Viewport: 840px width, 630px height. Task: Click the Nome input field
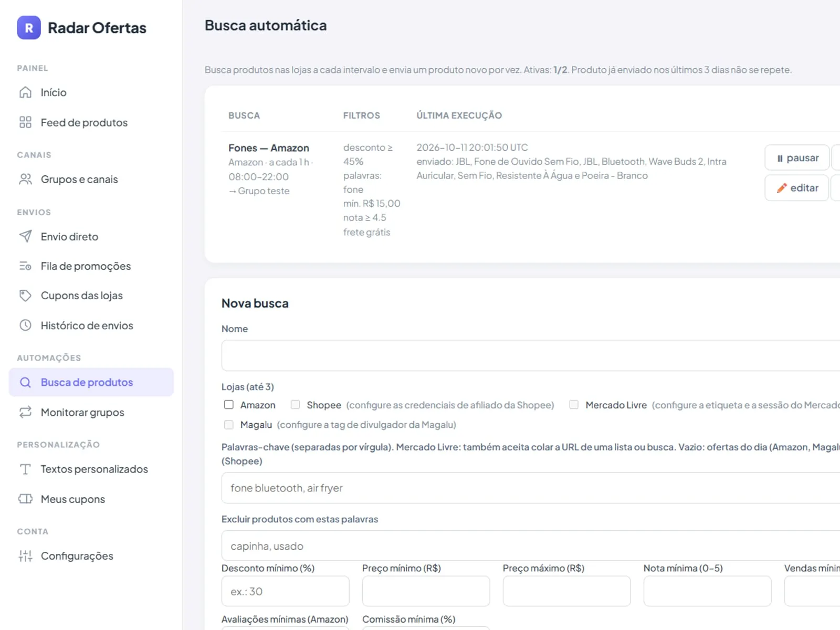(x=531, y=355)
